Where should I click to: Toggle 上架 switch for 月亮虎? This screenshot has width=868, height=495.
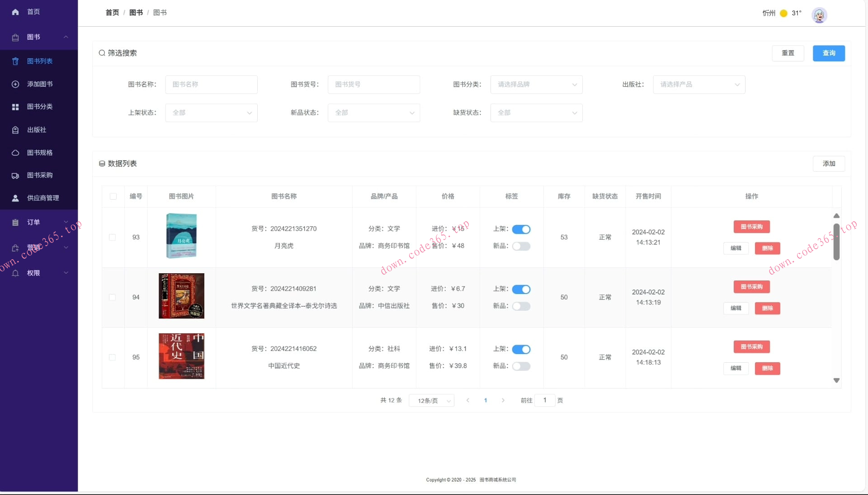(x=522, y=229)
